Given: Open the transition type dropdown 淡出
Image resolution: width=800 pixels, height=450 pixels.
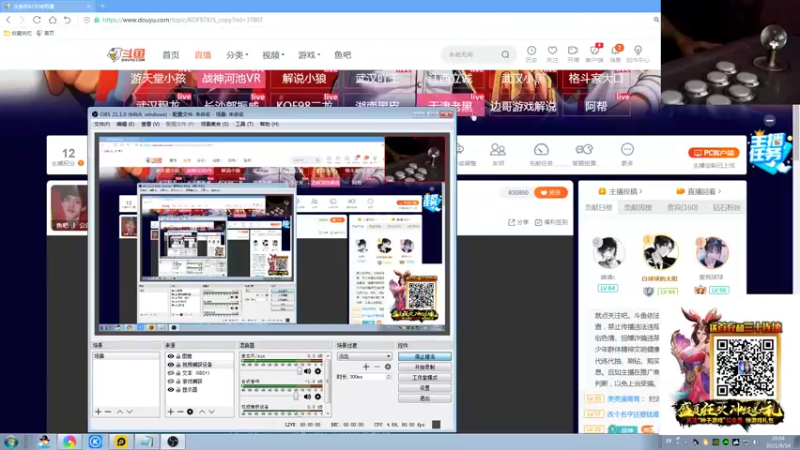Looking at the screenshot, I should (x=364, y=356).
